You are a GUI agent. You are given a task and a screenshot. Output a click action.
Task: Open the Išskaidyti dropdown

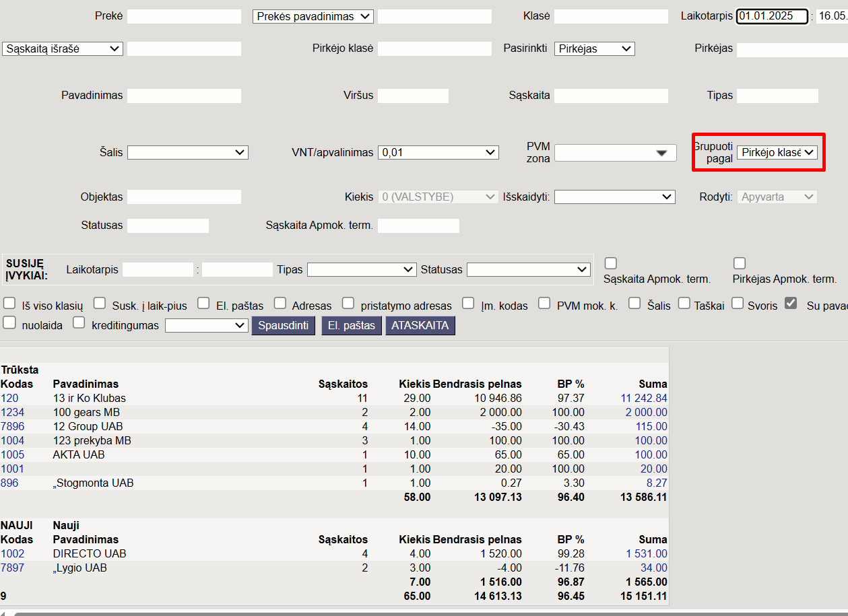615,197
